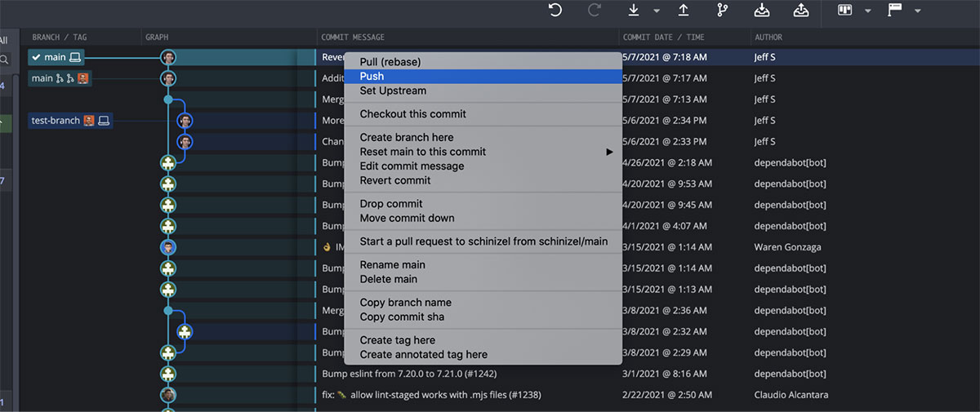The width and height of the screenshot is (980, 412).
Task: Click the Undo arrow in the toolbar
Action: [x=555, y=11]
